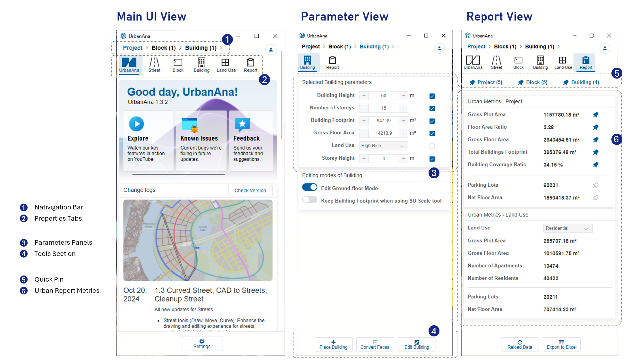The image size is (630, 364).
Task: Open the Feedback card
Action: coord(251,140)
